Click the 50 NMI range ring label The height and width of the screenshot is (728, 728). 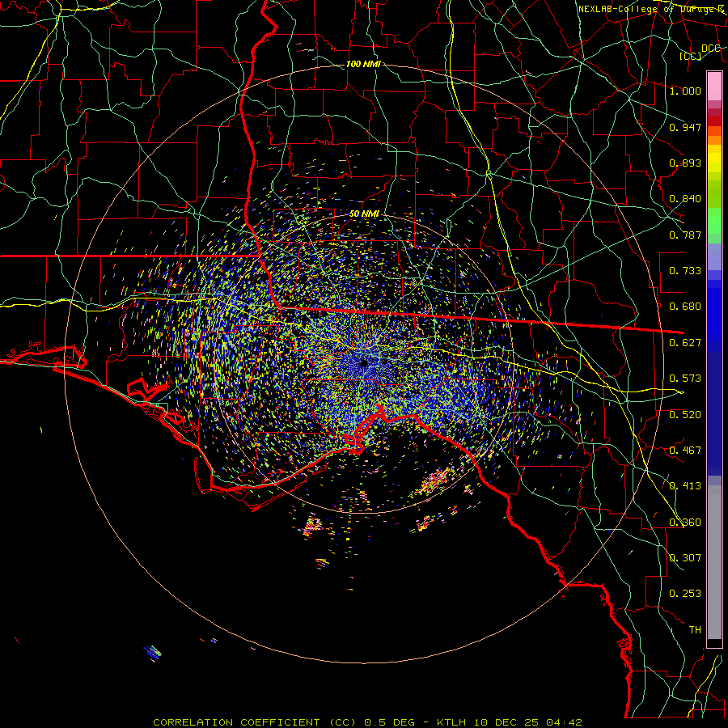coord(364,214)
